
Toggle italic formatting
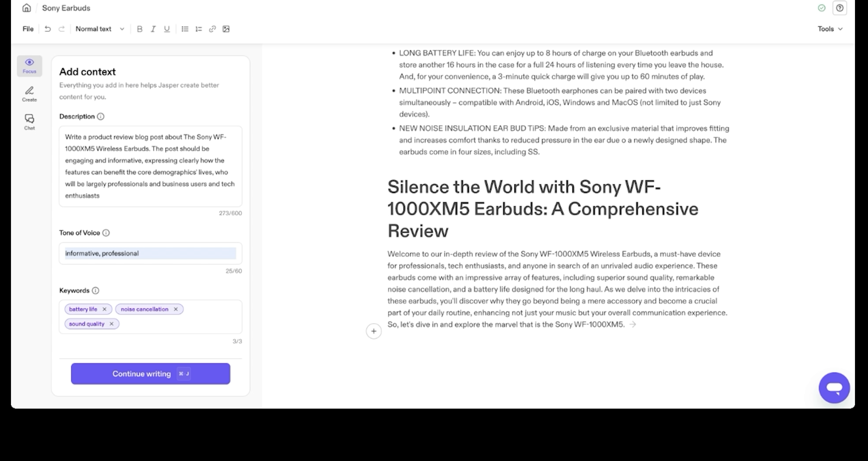click(x=153, y=29)
